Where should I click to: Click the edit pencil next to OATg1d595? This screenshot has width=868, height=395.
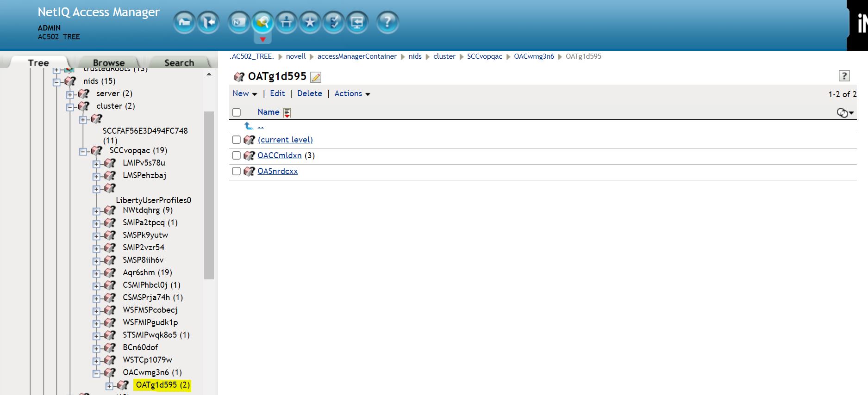tap(316, 77)
